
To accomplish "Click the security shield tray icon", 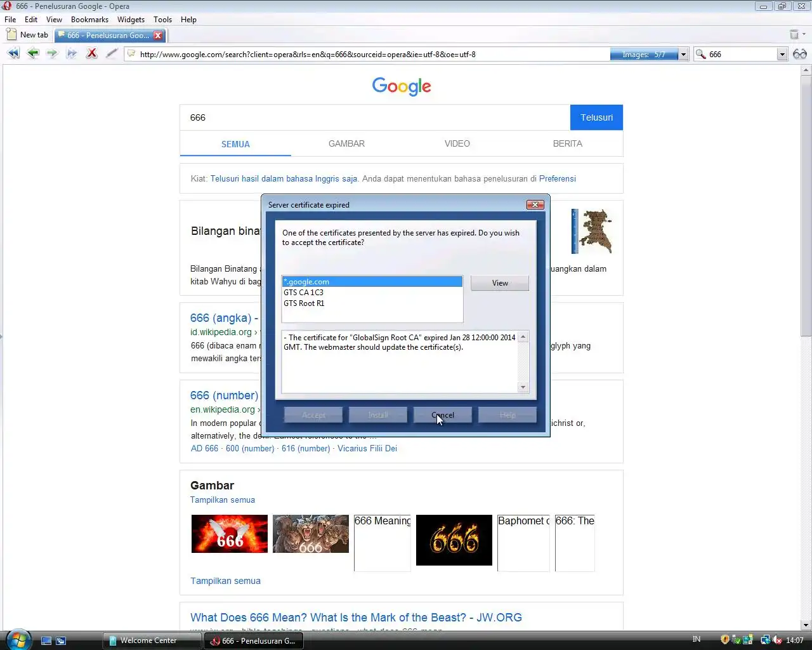I will click(x=725, y=640).
